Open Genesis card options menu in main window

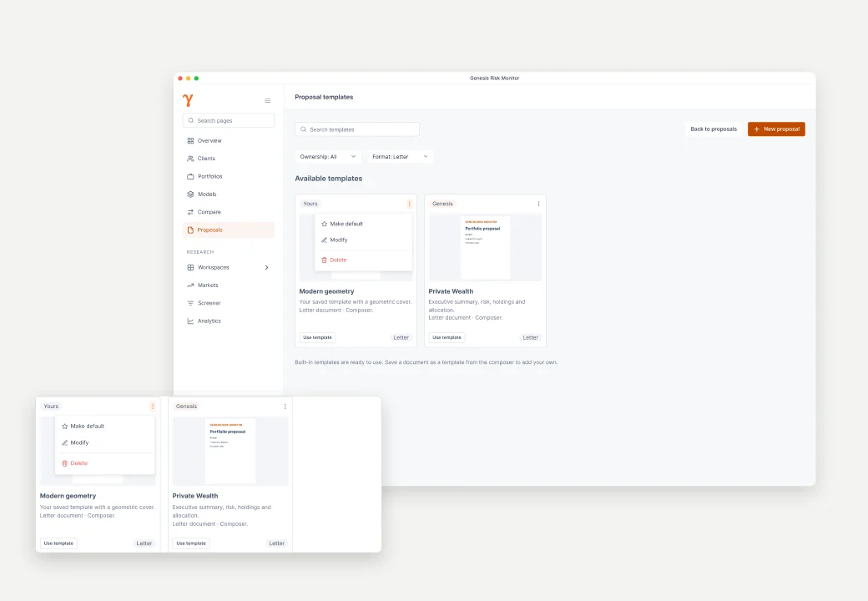coord(538,204)
